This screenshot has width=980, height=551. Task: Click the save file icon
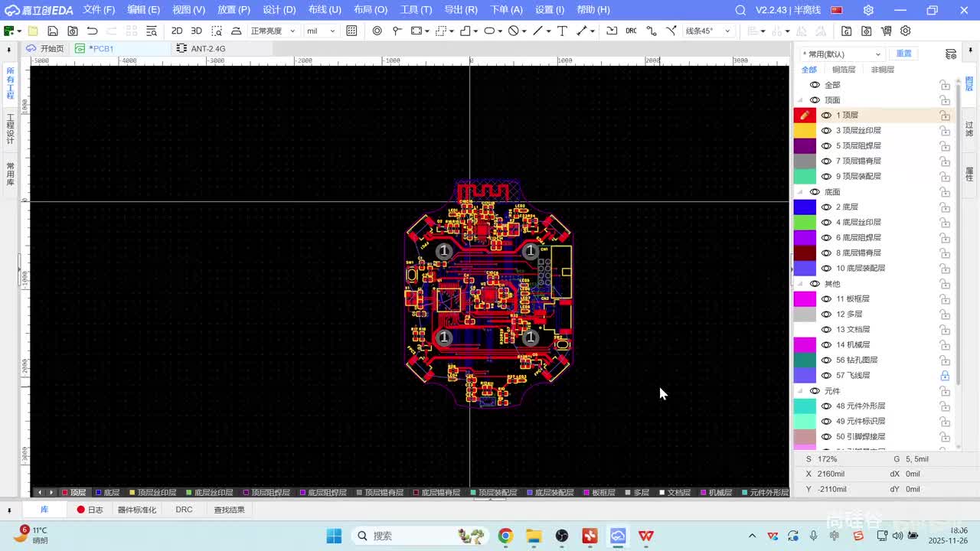point(53,31)
